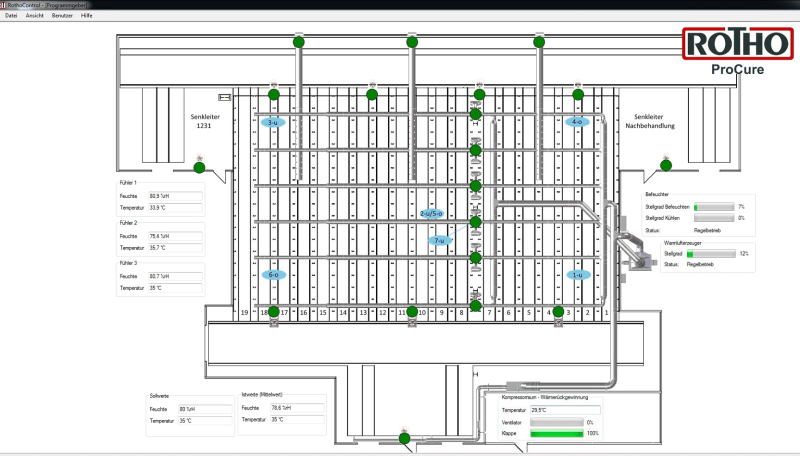Image resolution: width=800 pixels, height=456 pixels.
Task: Click green indicator connected to 7-u marker line
Action: coord(476,222)
